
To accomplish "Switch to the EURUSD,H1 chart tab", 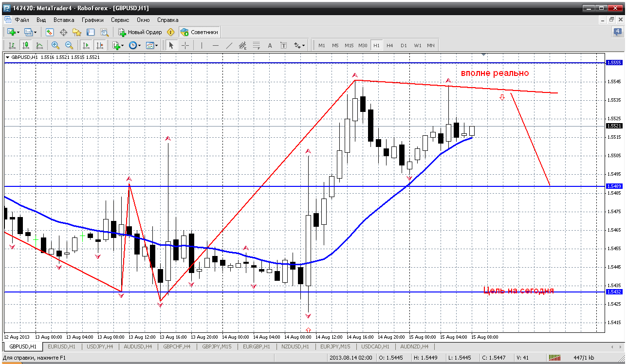I will 62,346.
